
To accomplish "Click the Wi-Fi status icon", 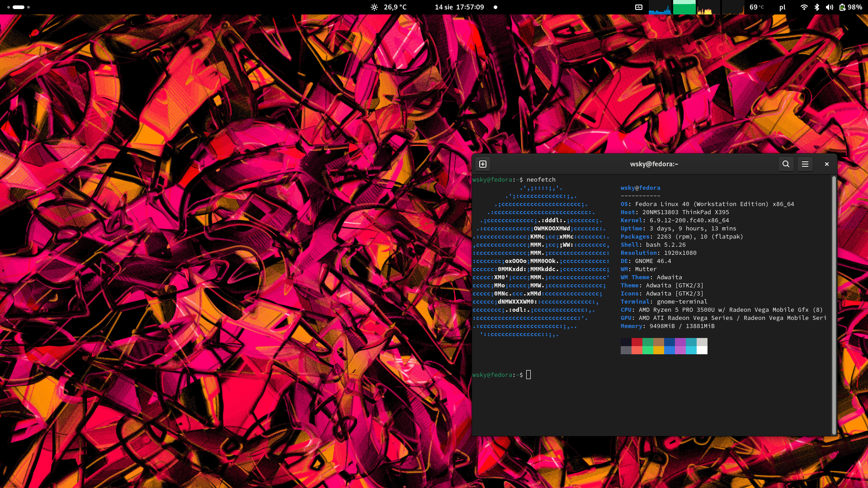I will click(x=804, y=7).
